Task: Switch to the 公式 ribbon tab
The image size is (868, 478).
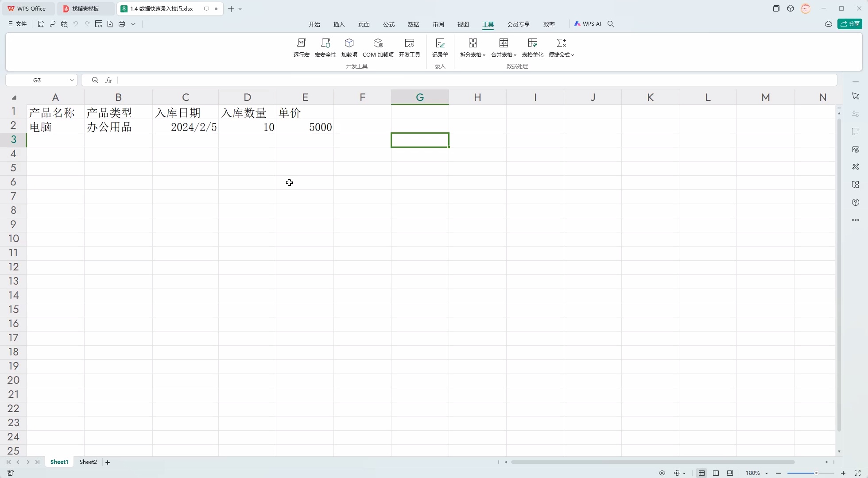Action: coord(389,24)
